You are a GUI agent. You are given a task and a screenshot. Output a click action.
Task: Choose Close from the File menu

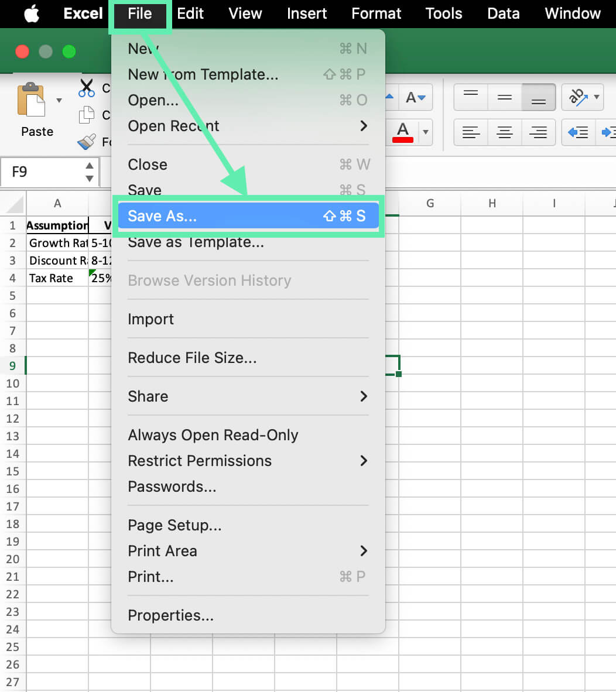248,165
